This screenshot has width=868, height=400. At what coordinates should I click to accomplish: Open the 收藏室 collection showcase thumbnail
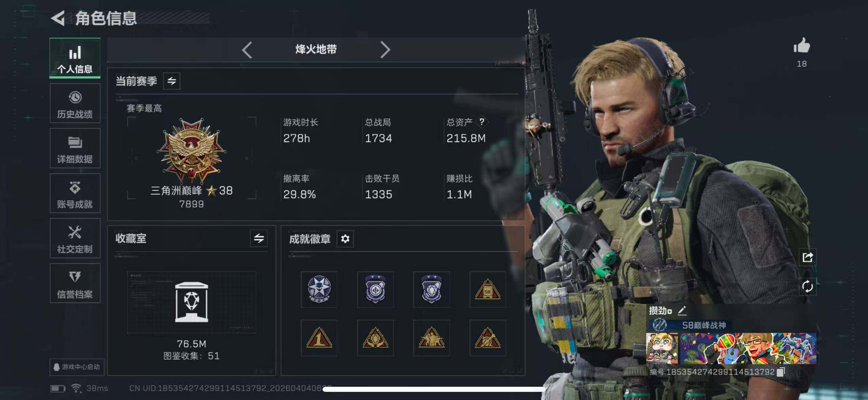(192, 302)
